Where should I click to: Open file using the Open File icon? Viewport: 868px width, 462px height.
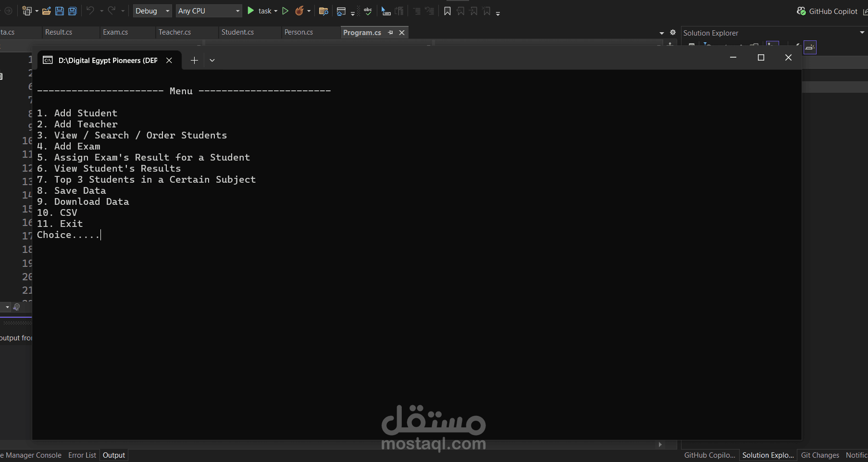pos(47,11)
